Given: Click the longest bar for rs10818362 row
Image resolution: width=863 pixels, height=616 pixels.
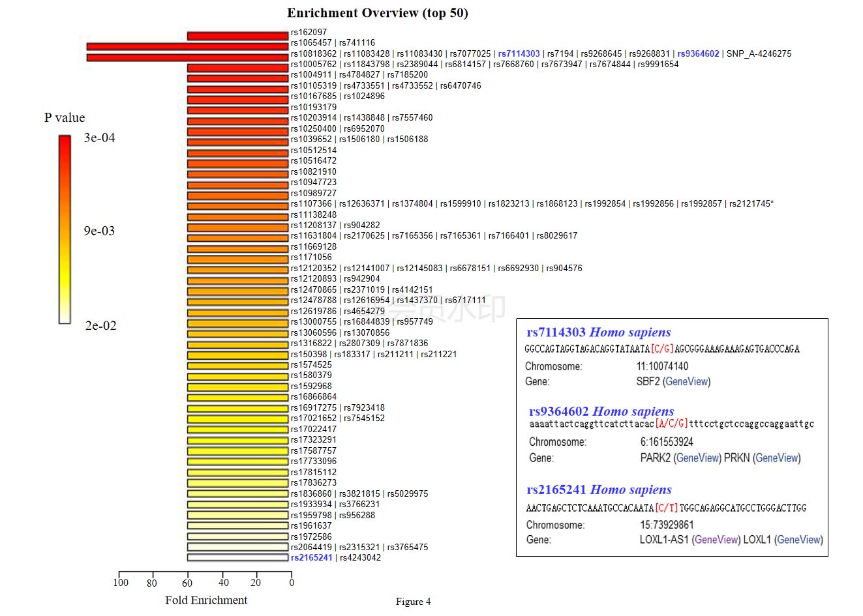Looking at the screenshot, I should 187,46.
